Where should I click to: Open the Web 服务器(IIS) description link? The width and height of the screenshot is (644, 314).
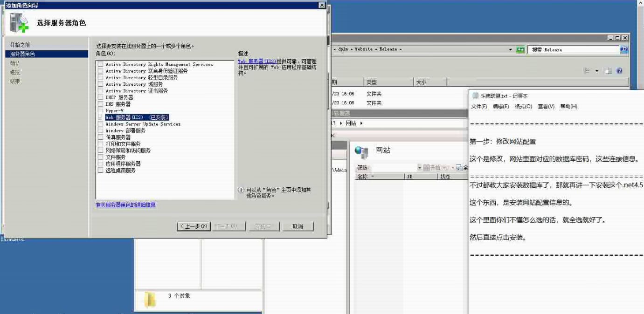tap(257, 61)
